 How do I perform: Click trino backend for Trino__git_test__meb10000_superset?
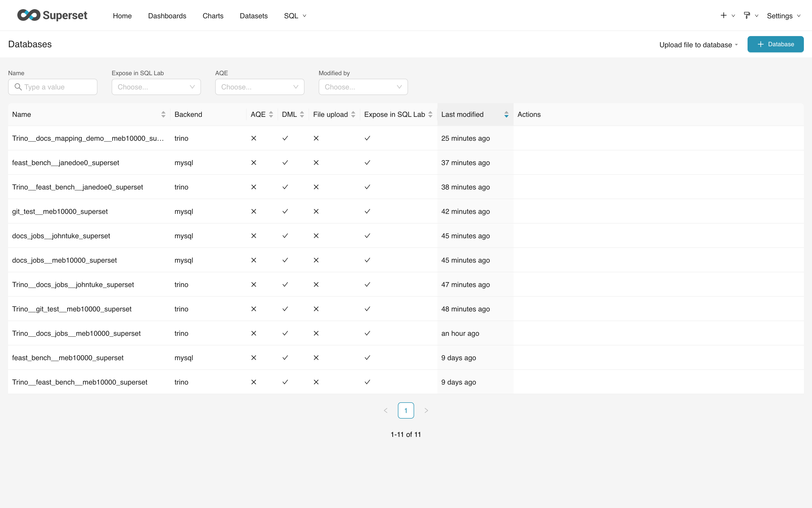coord(181,309)
